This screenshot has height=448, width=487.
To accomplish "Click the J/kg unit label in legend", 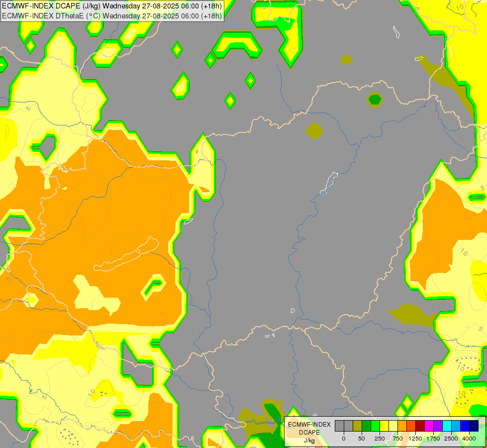I will (x=309, y=441).
